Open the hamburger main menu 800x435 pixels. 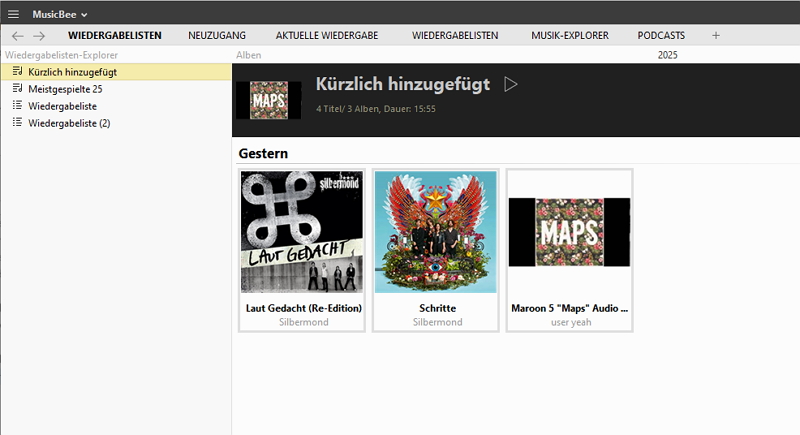coord(13,14)
